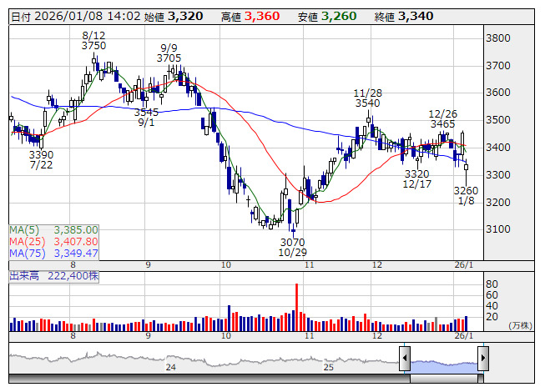Click the 11/28 3540 high label
545x392 pixels.
(368, 98)
